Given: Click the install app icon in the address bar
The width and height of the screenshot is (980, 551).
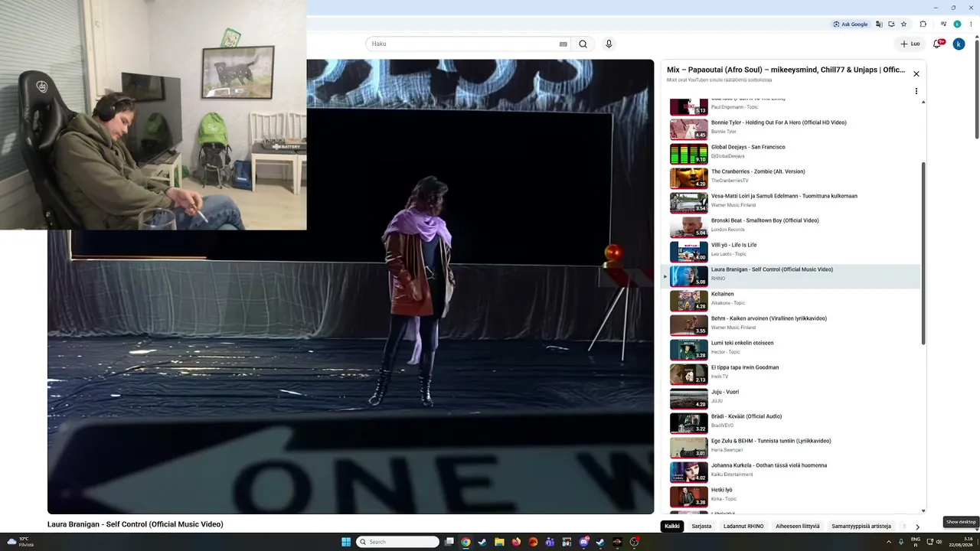Looking at the screenshot, I should (891, 24).
